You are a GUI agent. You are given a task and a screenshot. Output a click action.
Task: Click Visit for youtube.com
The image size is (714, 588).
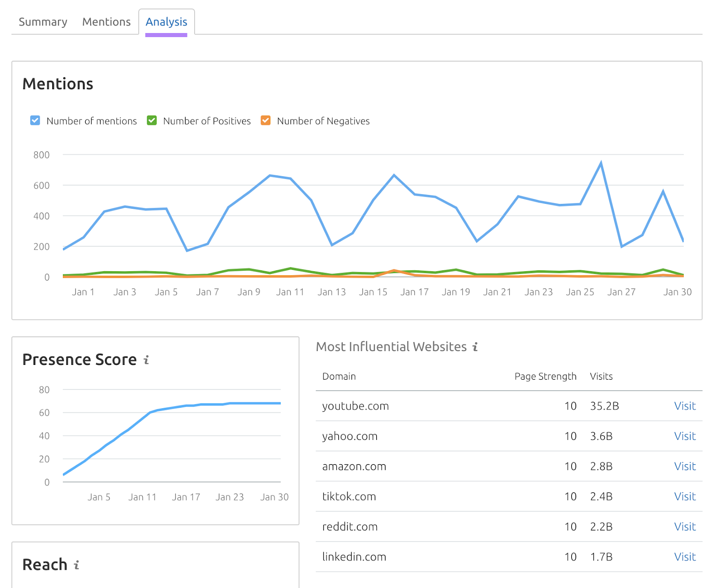click(x=685, y=406)
